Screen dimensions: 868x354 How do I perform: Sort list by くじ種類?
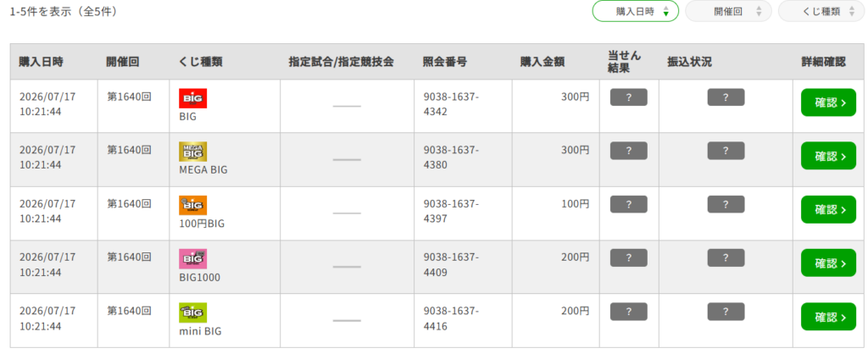pyautogui.click(x=821, y=11)
